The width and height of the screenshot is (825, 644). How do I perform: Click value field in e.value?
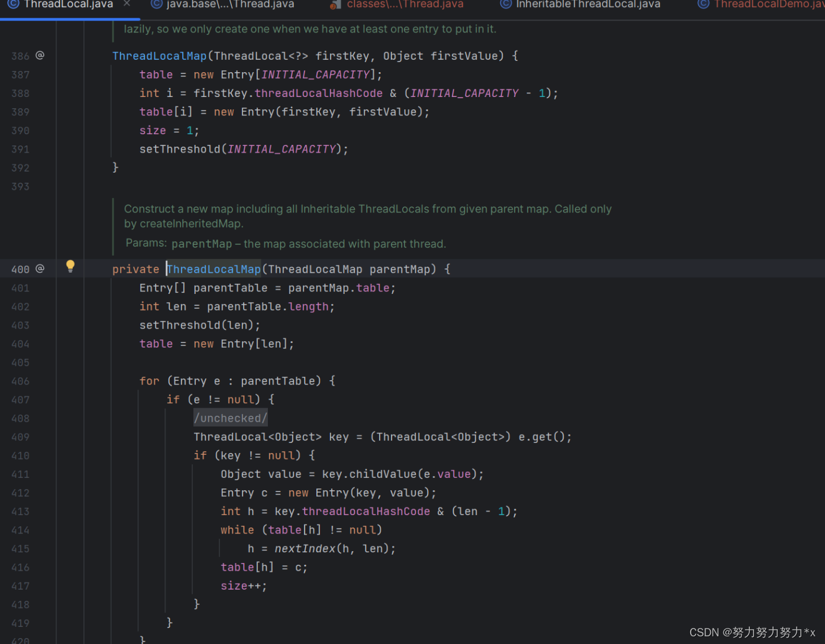tap(454, 474)
